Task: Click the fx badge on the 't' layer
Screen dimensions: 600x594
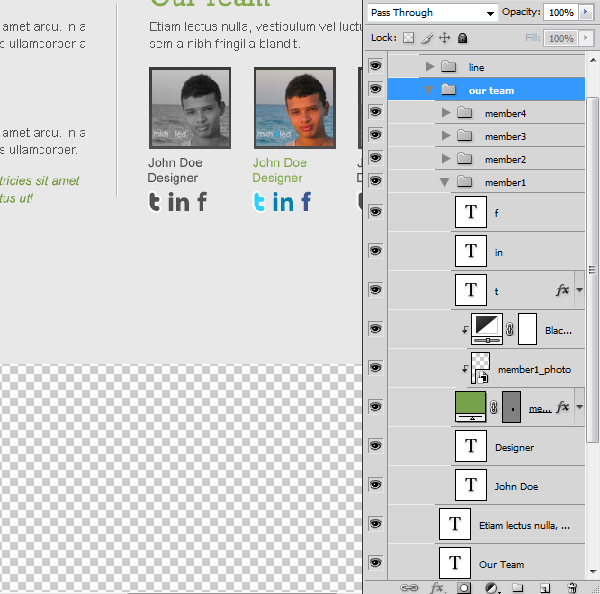Action: (562, 290)
